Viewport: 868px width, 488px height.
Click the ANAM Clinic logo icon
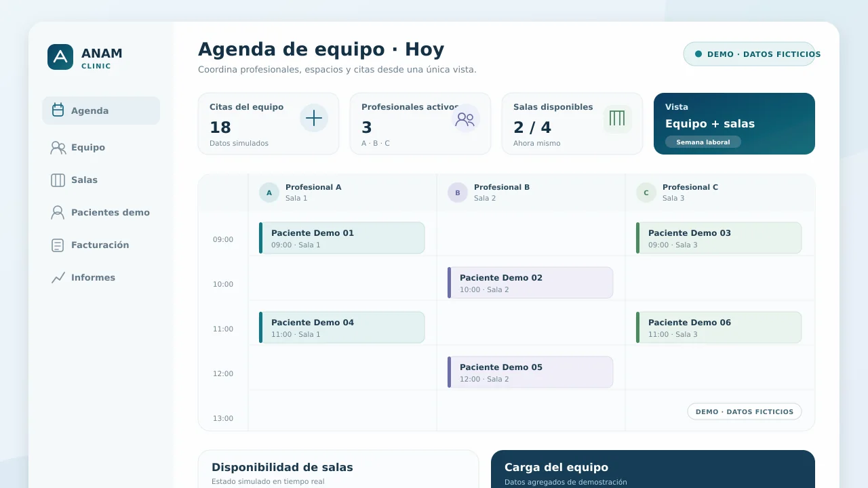tap(60, 57)
